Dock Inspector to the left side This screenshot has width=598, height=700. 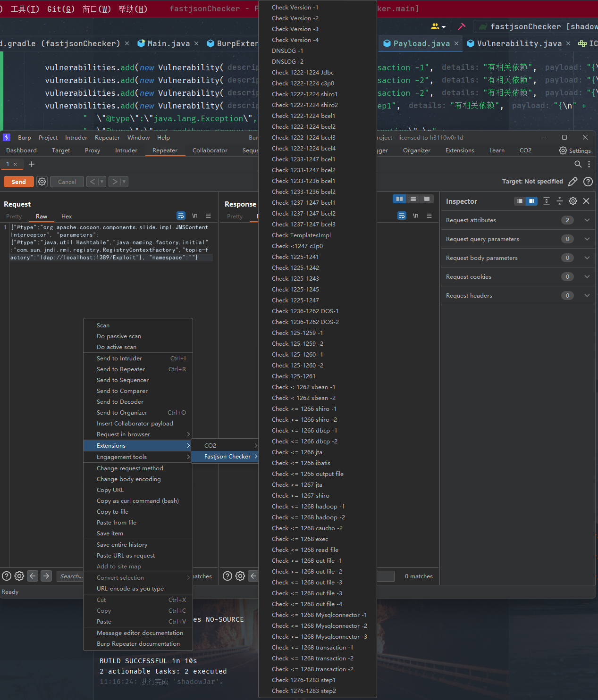[520, 201]
